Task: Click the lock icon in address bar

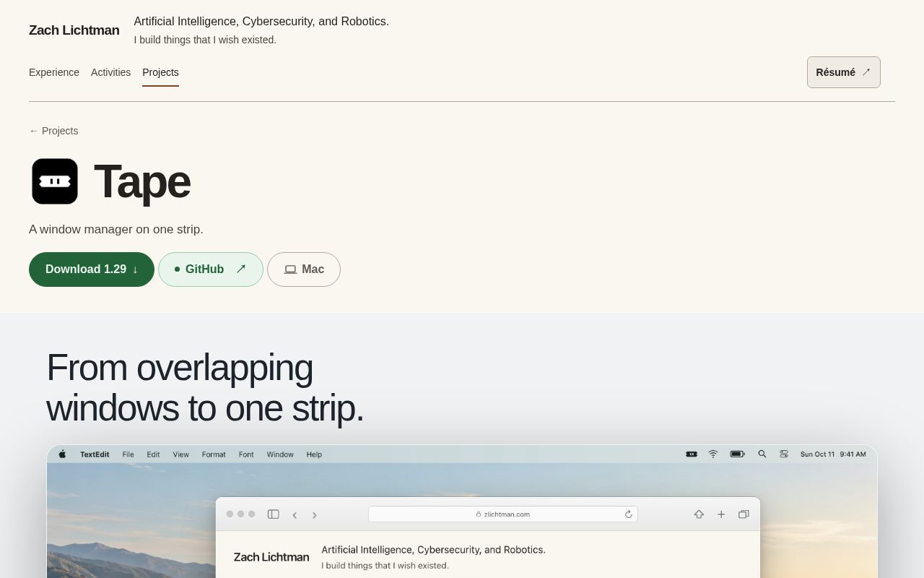Action: point(479,514)
